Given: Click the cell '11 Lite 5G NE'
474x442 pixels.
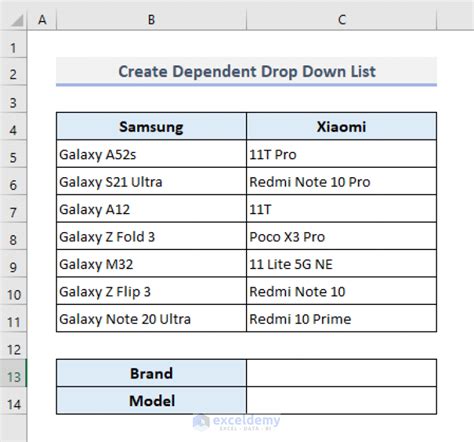Looking at the screenshot, I should point(341,264).
